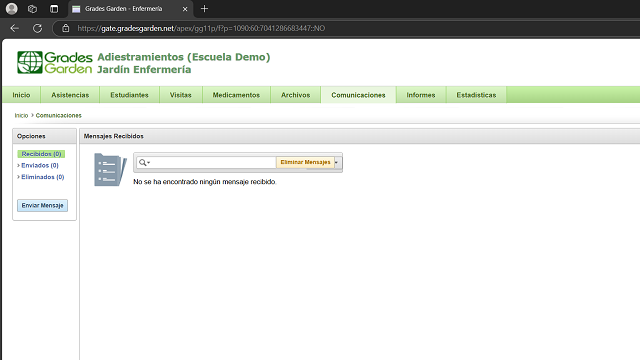Click the Grades Garden logo
Screen dimensions: 640x360
click(55, 62)
